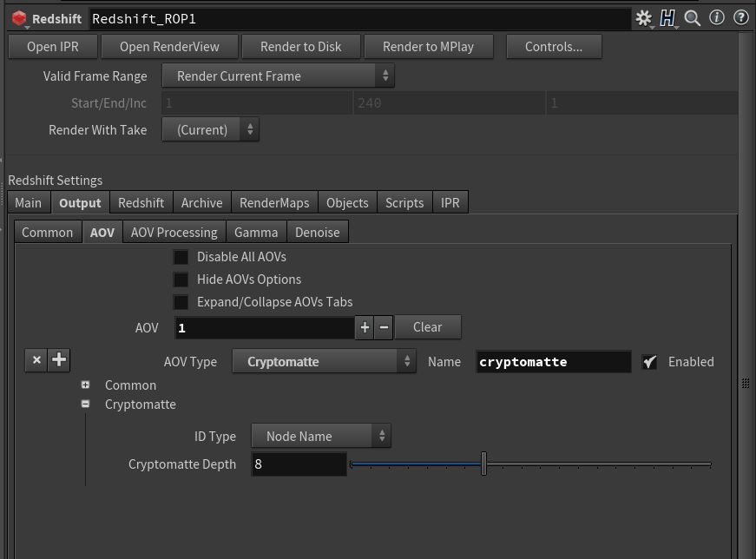Image resolution: width=756 pixels, height=559 pixels.
Task: Show the node info icon
Action: [716, 18]
